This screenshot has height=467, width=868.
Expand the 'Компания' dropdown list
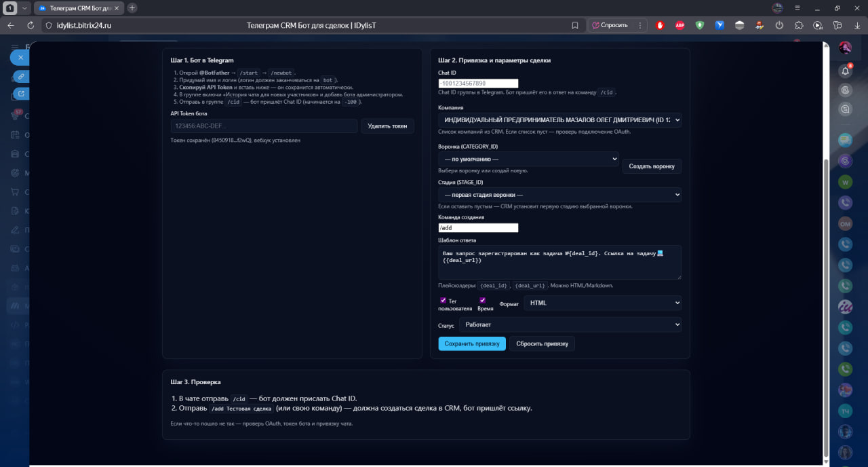[559, 120]
